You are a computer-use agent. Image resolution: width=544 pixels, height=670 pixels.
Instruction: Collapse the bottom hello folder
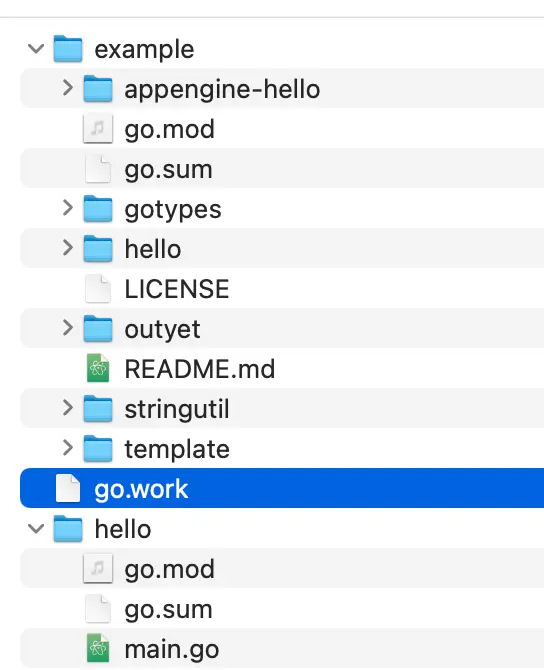pos(36,529)
